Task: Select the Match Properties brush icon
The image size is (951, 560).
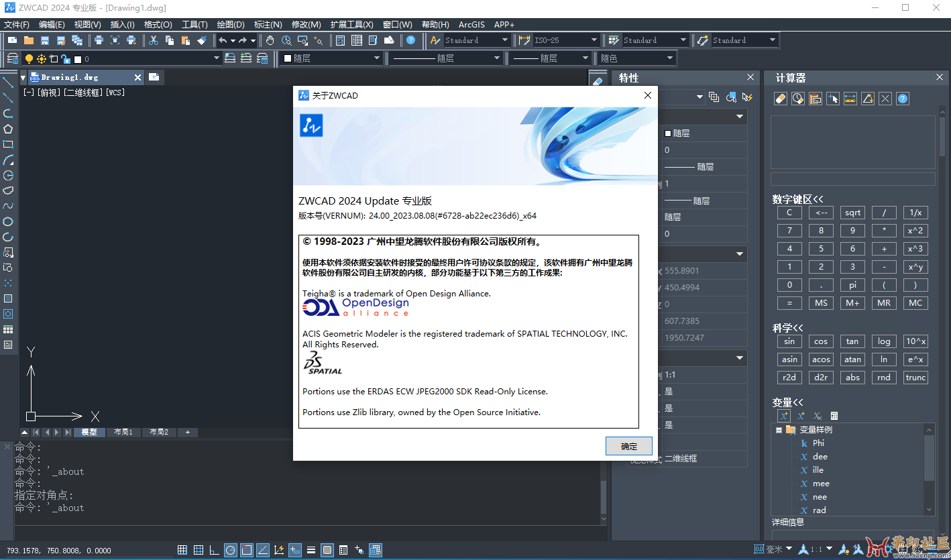Action: (203, 40)
